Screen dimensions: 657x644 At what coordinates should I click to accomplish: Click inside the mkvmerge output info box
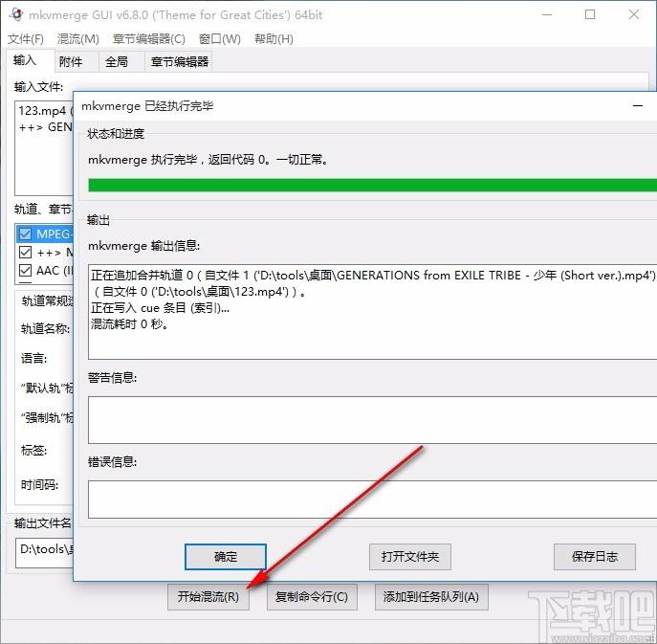point(373,312)
